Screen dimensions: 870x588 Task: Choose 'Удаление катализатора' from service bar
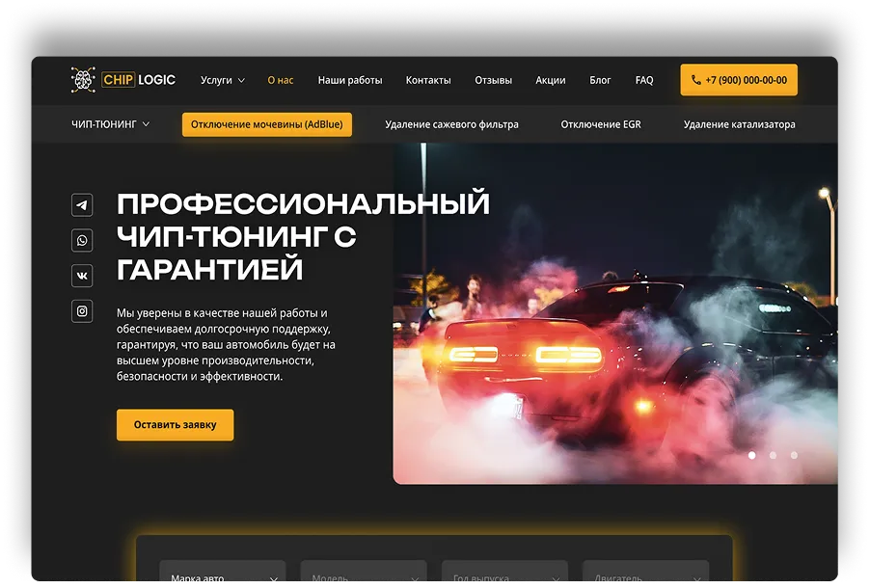pos(740,123)
